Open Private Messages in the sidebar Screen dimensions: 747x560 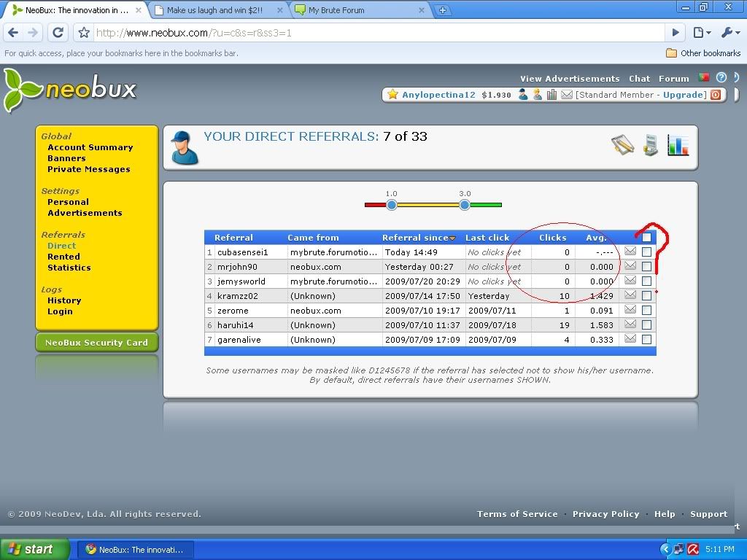point(88,169)
